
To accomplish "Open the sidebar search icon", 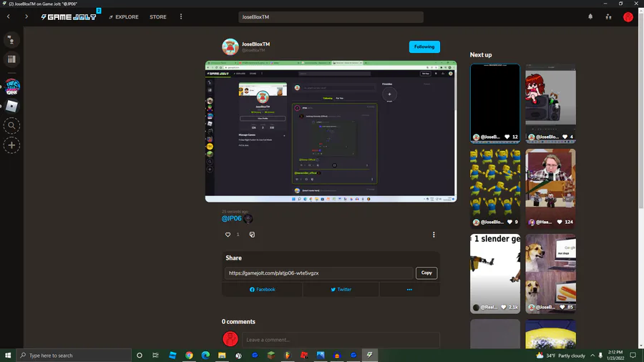I will pyautogui.click(x=11, y=126).
